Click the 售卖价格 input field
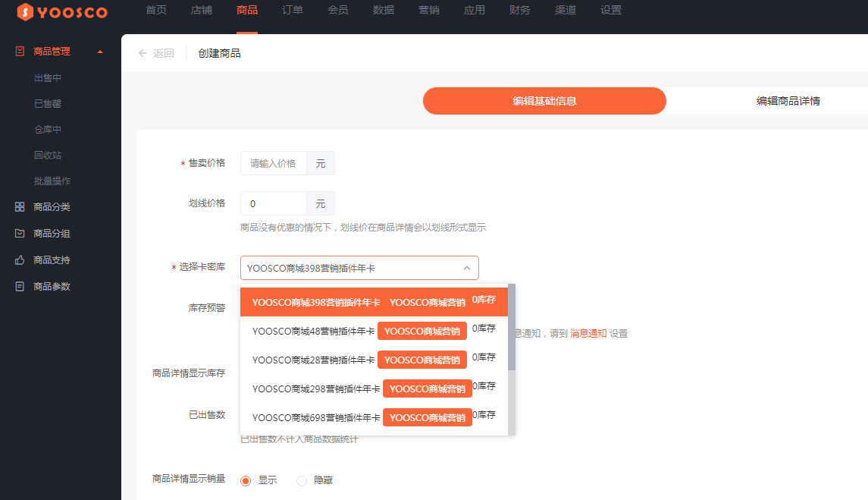Viewport: 868px width, 500px height. pyautogui.click(x=274, y=164)
